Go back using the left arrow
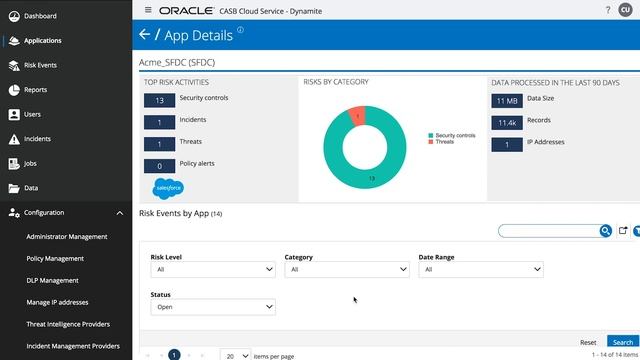Viewport: 640px width, 360px height. click(144, 34)
